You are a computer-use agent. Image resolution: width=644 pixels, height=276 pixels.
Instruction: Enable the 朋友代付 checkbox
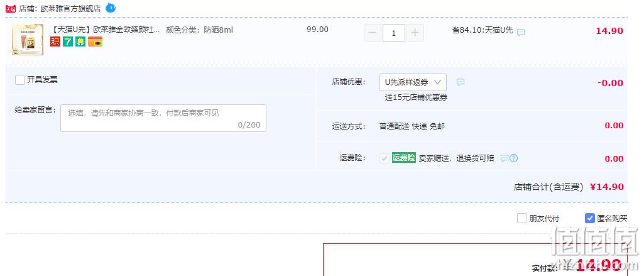522,218
